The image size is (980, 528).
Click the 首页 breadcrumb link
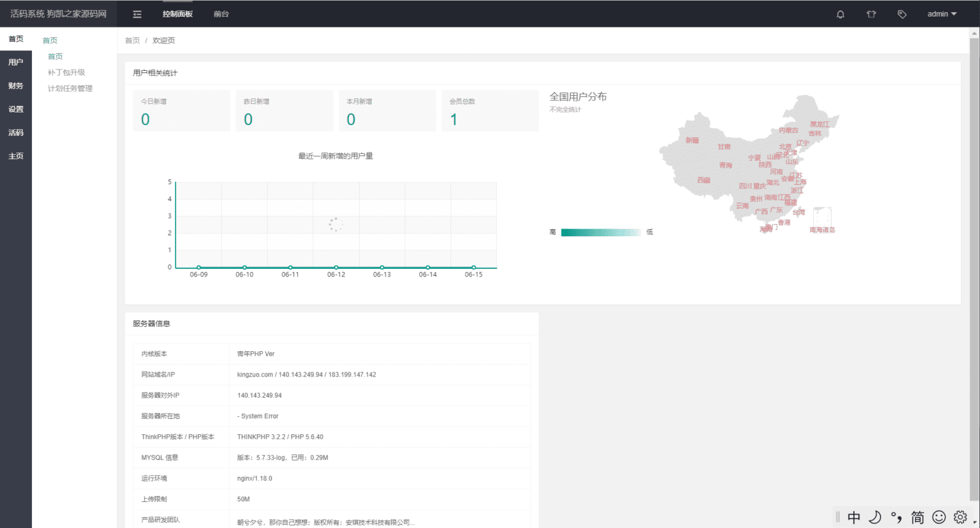[x=132, y=41]
